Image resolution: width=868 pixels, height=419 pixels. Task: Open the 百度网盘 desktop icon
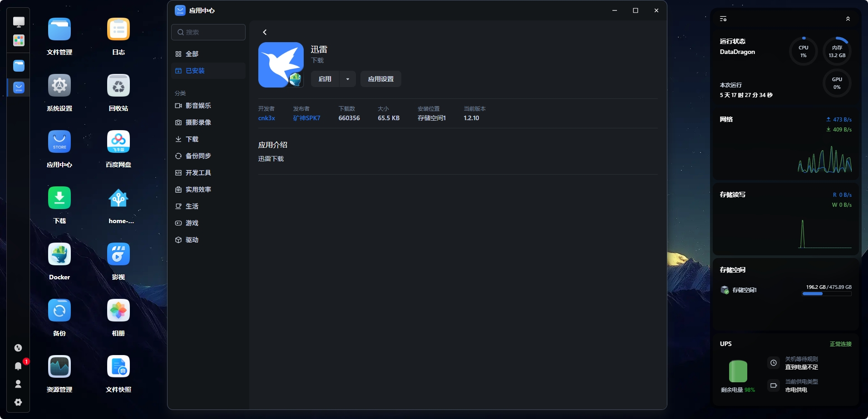(x=118, y=142)
